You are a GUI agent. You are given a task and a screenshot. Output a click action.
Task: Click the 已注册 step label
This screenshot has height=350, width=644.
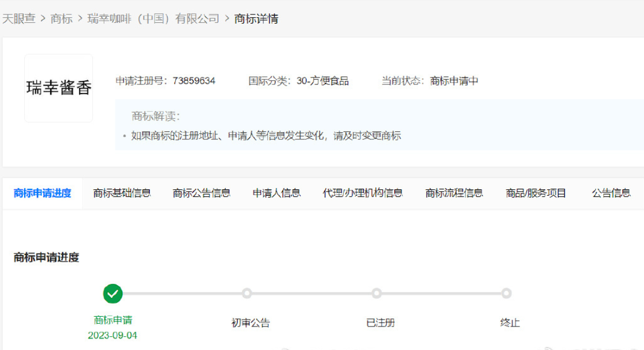point(381,323)
